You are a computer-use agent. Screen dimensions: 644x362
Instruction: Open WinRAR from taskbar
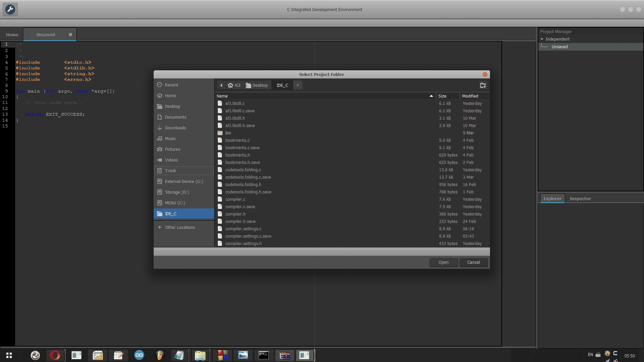284,355
